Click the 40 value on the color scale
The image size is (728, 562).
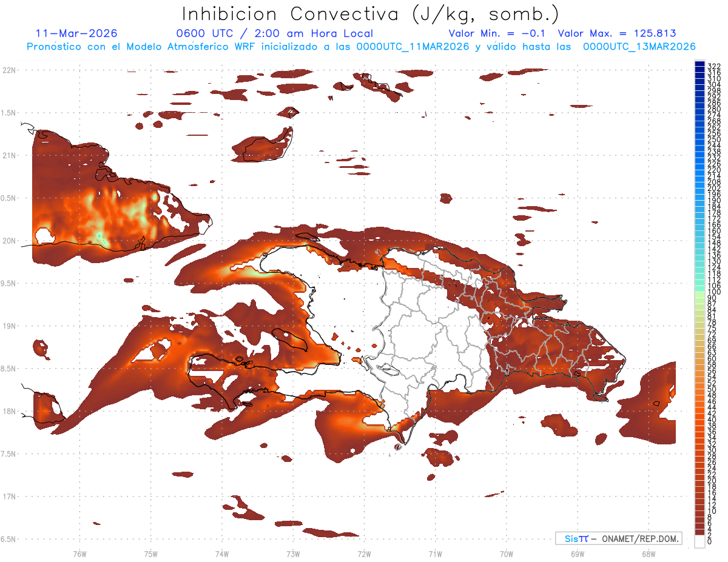pos(712,420)
